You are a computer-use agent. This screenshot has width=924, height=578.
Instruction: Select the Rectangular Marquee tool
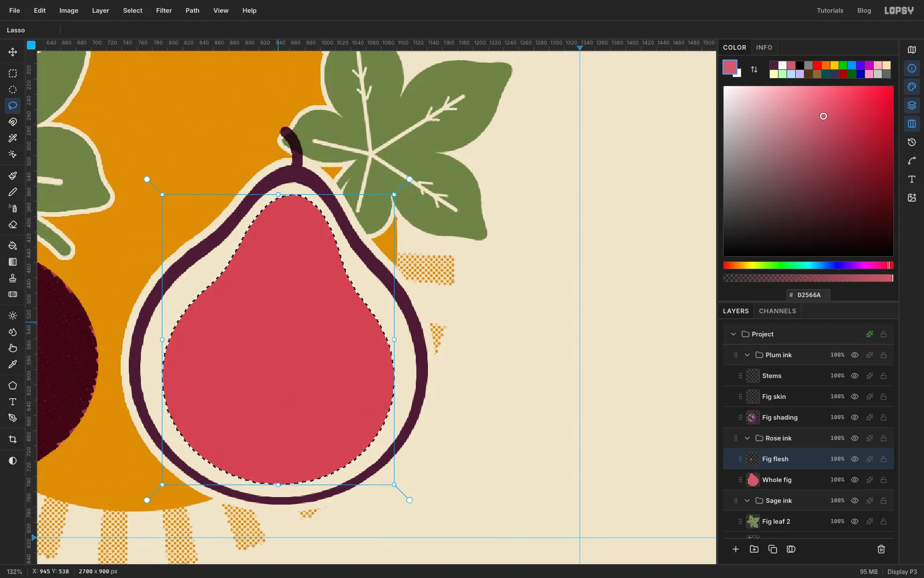13,73
